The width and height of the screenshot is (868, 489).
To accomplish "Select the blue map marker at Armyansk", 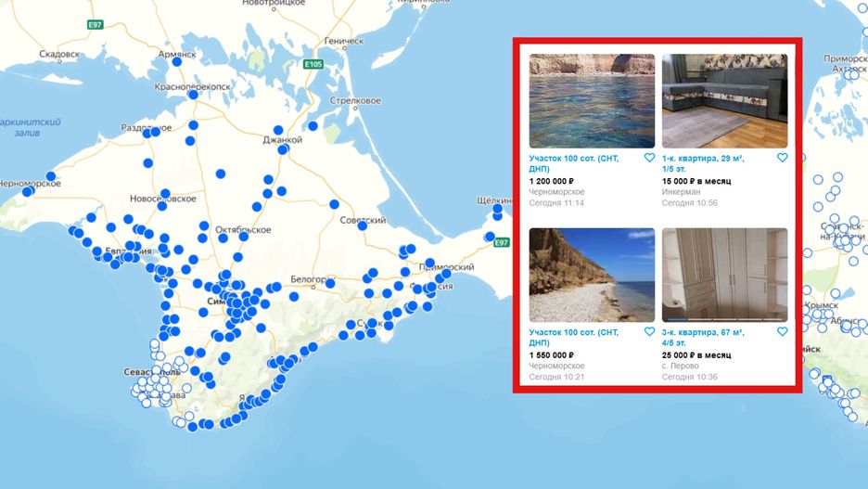I will point(176,62).
